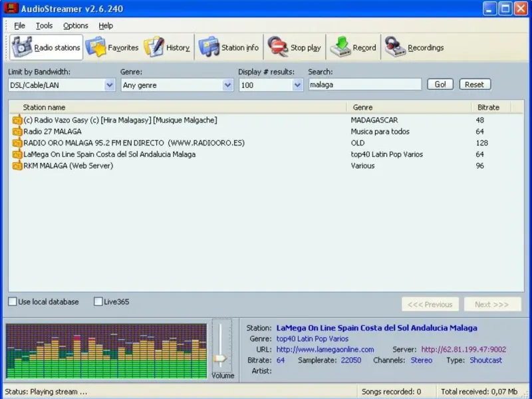The image size is (532, 399).
Task: Open the Radio stations view icon
Action: pyautogui.click(x=23, y=47)
